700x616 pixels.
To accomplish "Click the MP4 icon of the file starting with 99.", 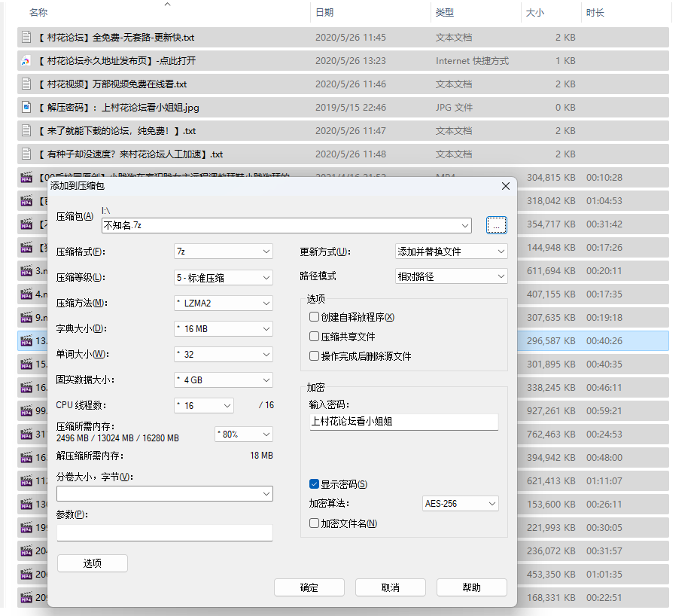I will pyautogui.click(x=26, y=410).
